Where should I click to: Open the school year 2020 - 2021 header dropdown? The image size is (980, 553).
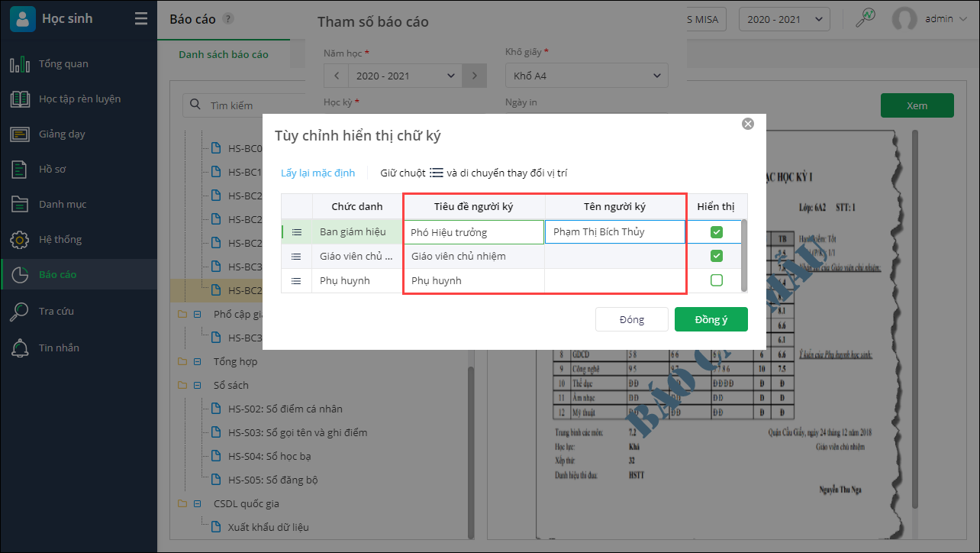pos(785,19)
